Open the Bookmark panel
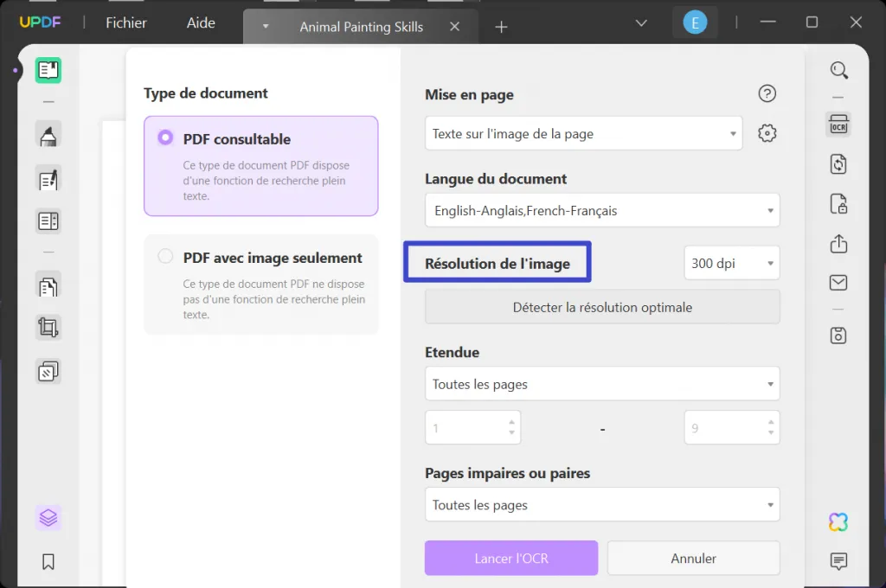 48,562
